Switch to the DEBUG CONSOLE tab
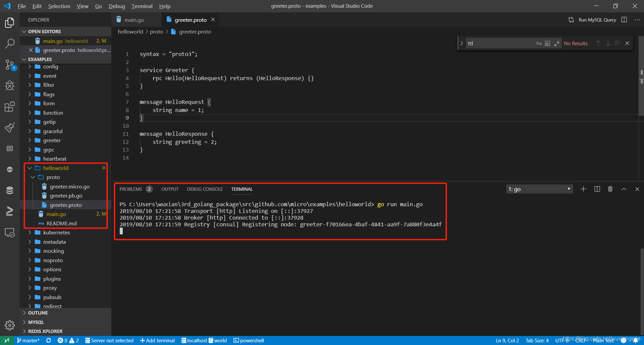The width and height of the screenshot is (644, 345). click(x=205, y=189)
